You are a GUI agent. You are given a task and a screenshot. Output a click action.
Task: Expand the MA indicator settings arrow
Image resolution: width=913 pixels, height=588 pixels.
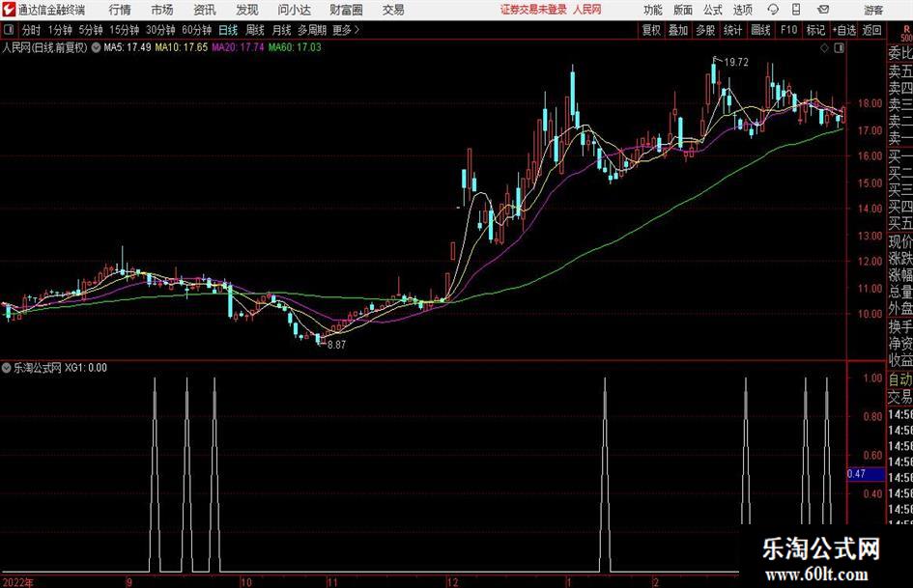pos(96,47)
